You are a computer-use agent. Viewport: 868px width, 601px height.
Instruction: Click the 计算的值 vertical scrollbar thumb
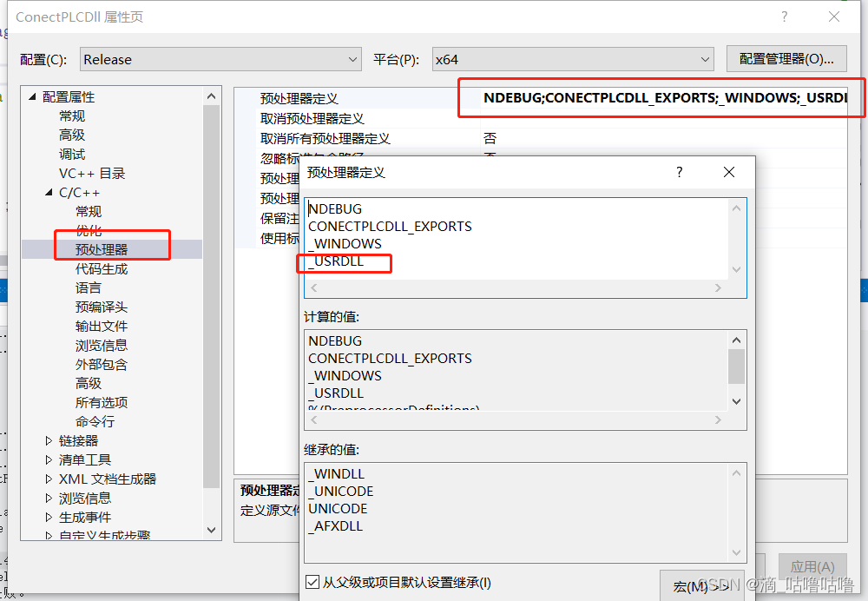[x=736, y=367]
